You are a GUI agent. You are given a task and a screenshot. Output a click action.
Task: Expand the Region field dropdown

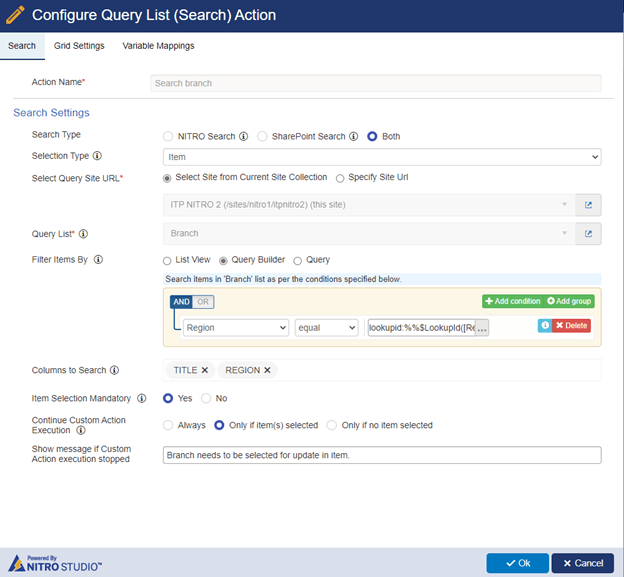pyautogui.click(x=236, y=327)
